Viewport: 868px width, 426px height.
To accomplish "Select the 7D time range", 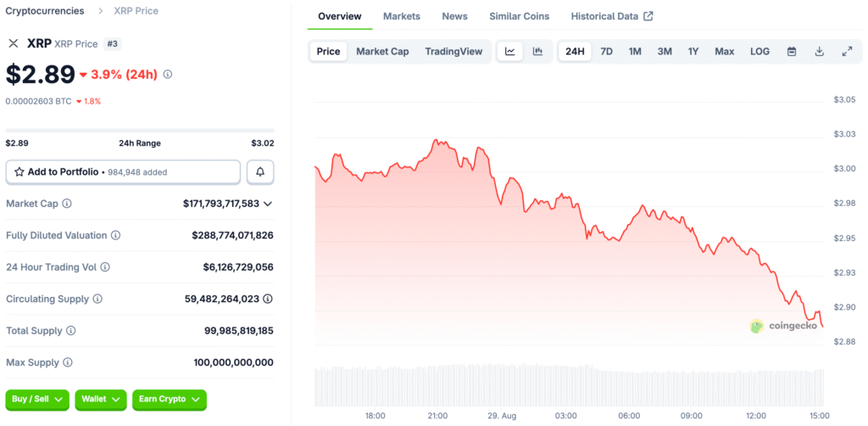I will pyautogui.click(x=607, y=52).
